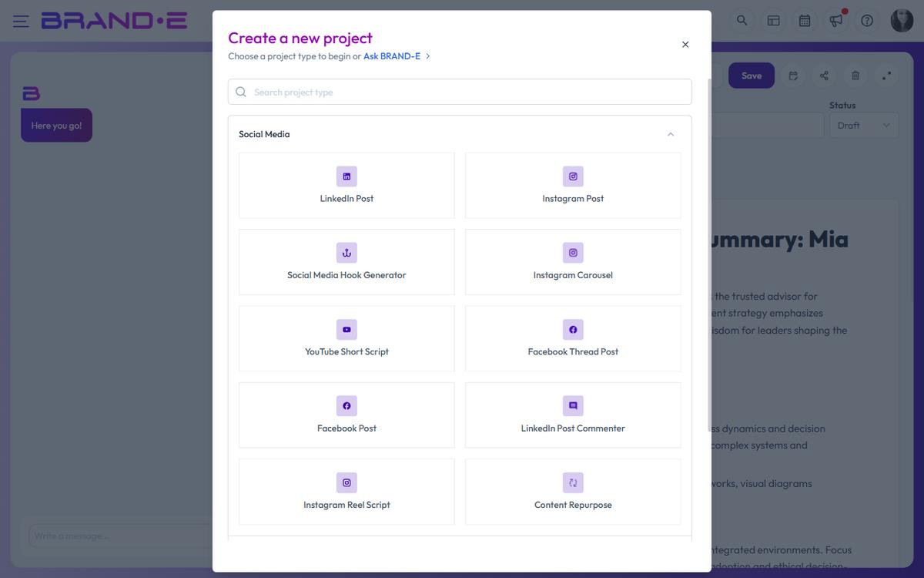Select the YouTube Short Script icon

pyautogui.click(x=346, y=329)
